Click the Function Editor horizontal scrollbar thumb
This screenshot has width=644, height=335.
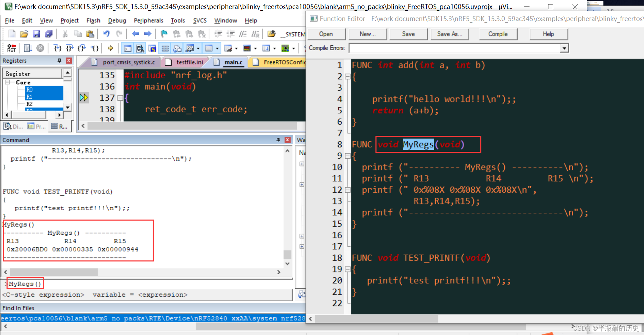376,319
